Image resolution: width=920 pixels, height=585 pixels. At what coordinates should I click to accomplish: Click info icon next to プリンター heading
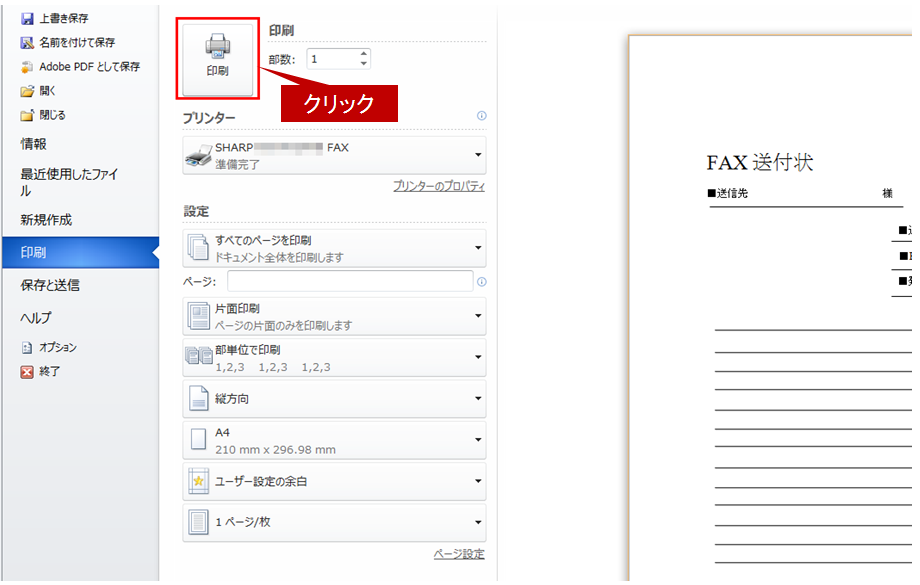pyautogui.click(x=482, y=116)
